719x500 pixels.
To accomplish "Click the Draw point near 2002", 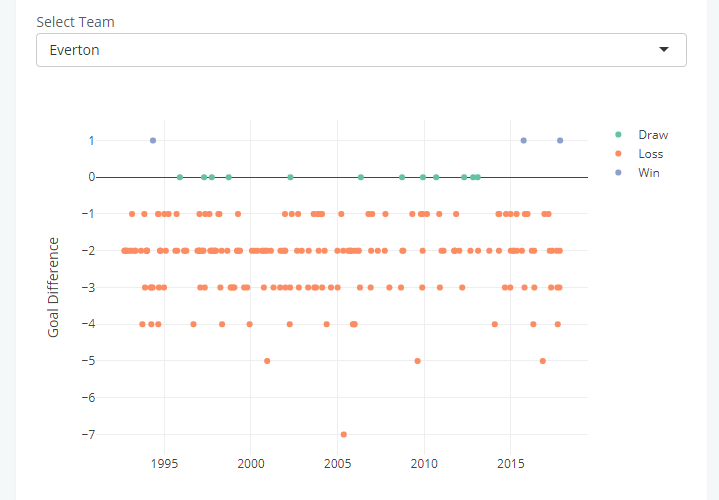I will (x=291, y=177).
